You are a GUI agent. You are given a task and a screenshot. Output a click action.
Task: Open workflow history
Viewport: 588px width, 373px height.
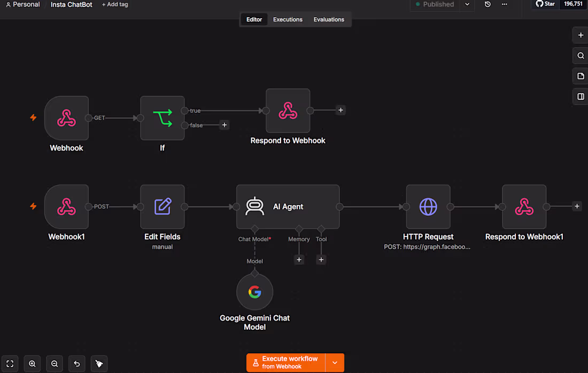pos(488,4)
